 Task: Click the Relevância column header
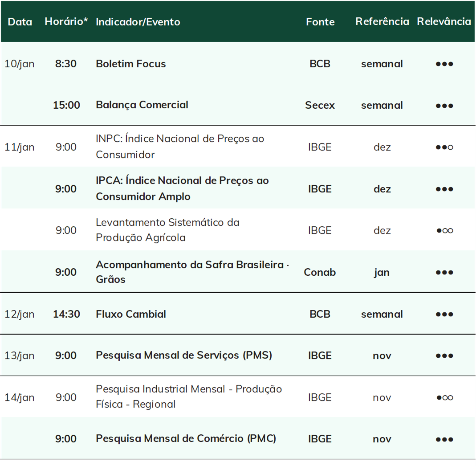444,21
